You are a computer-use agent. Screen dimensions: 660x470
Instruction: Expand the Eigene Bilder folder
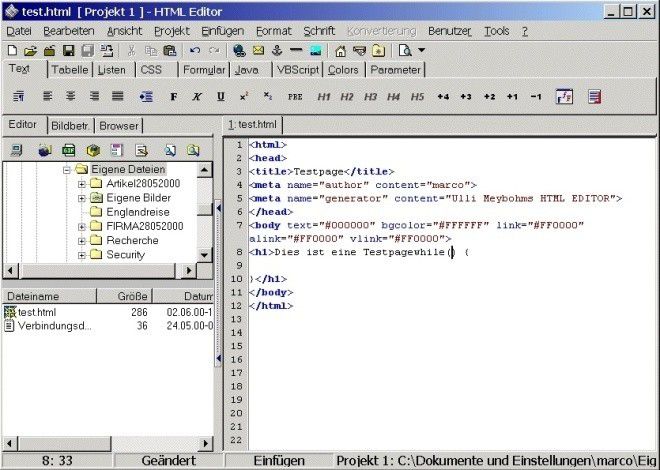tap(82, 198)
